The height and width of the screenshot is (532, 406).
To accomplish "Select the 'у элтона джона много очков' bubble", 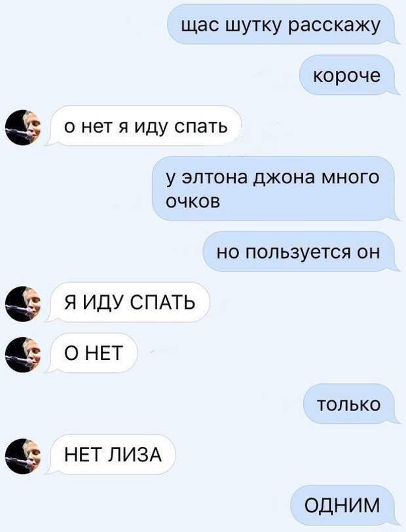I will click(276, 188).
